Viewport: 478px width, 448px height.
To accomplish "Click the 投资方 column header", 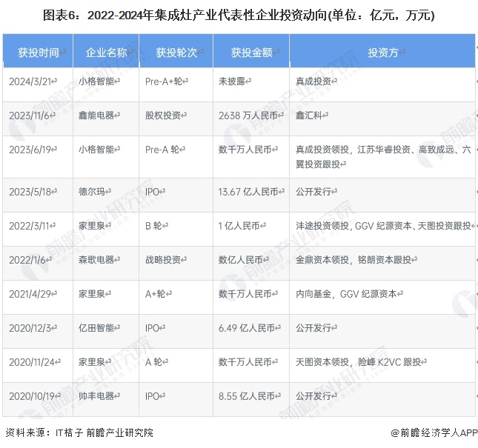I will coord(382,51).
